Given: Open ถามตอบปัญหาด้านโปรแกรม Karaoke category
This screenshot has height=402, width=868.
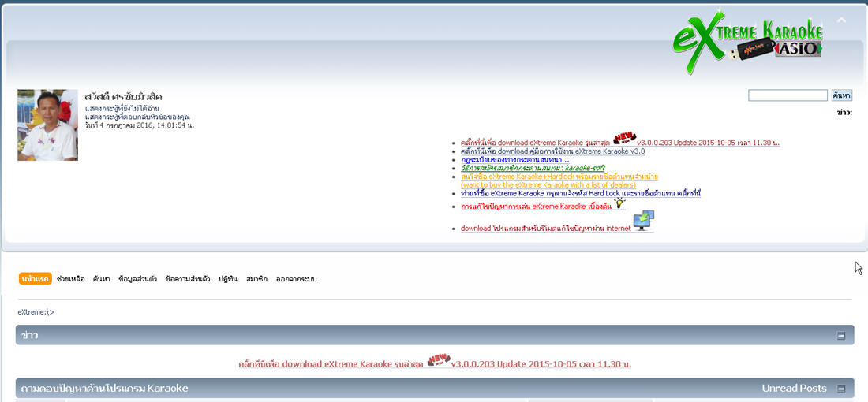Looking at the screenshot, I should (x=104, y=388).
